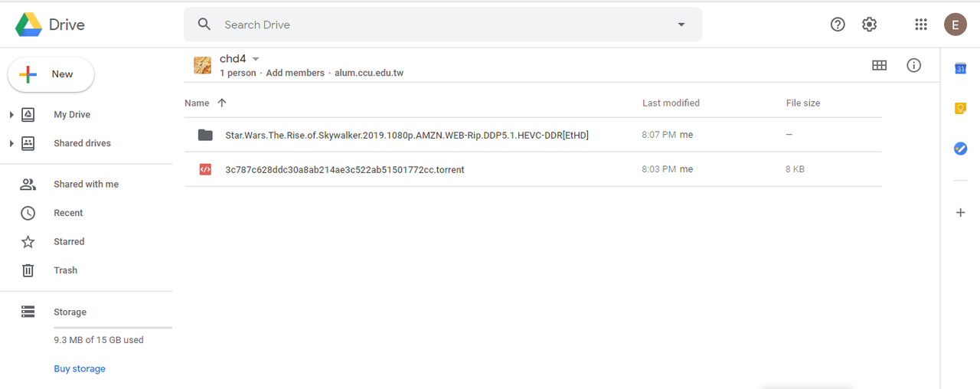Click the 1 person members text
This screenshot has height=389, width=980.
(x=238, y=74)
